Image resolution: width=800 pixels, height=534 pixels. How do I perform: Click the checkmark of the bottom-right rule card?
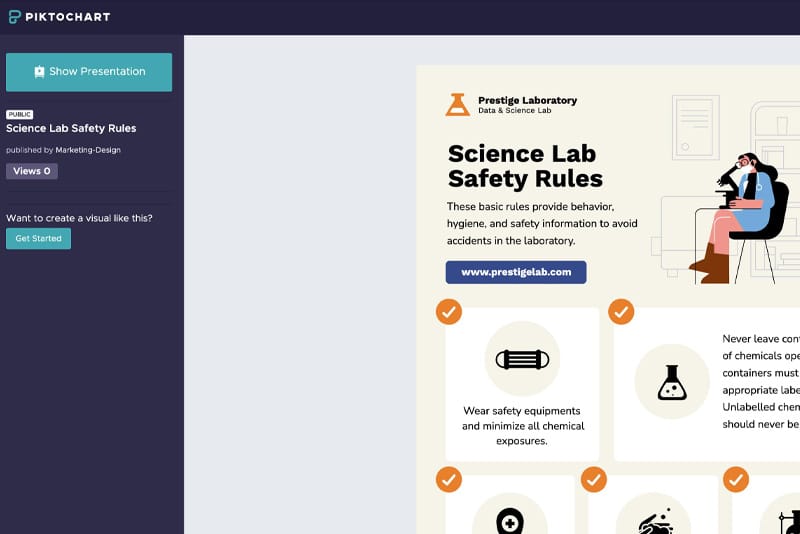736,479
